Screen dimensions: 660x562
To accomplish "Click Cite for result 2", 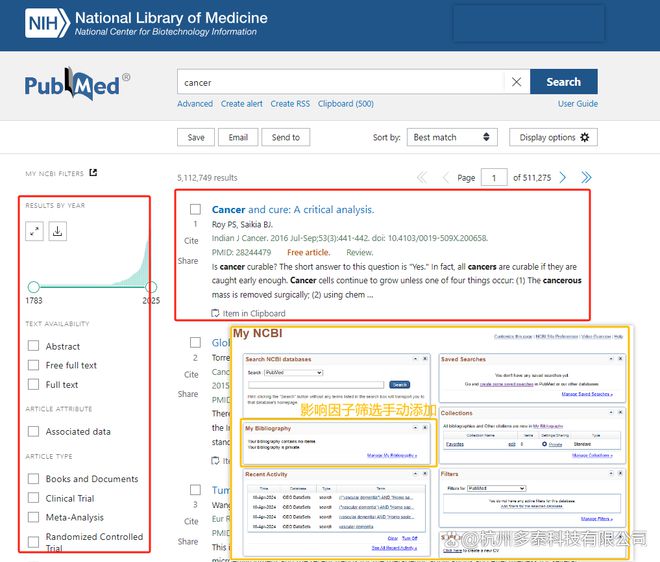I will [191, 374].
